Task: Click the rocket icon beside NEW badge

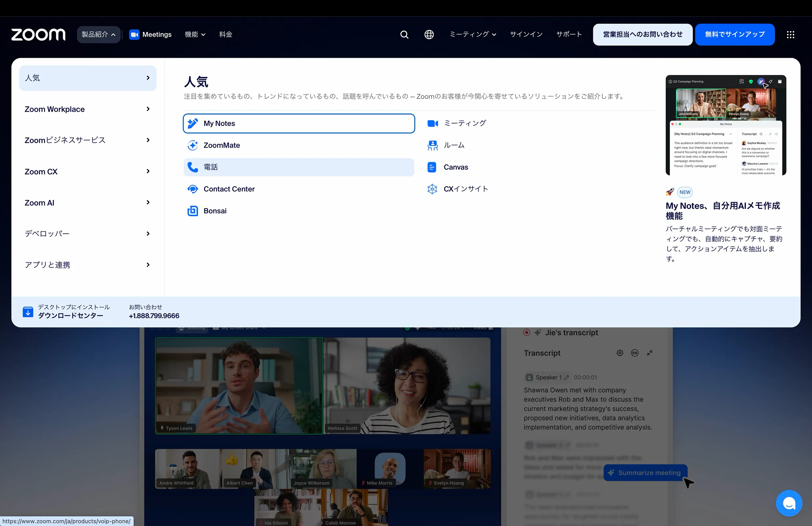Action: pos(670,192)
